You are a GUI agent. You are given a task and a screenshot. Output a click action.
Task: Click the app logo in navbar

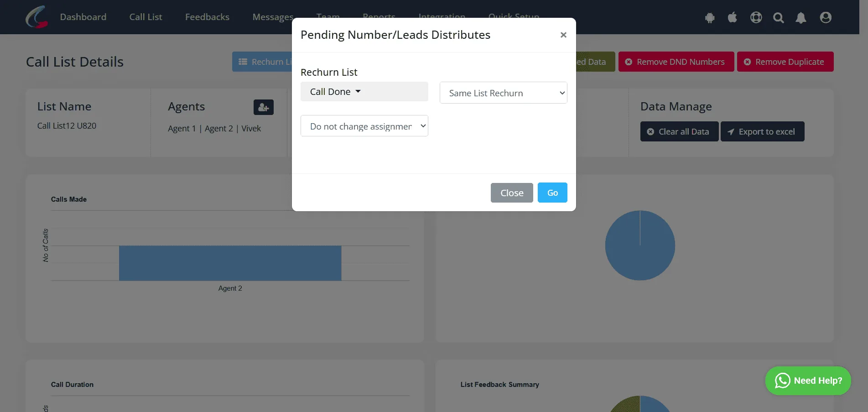point(37,17)
